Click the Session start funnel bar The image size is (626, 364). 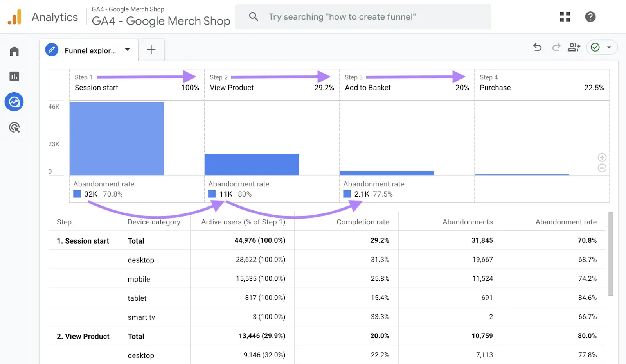pyautogui.click(x=117, y=138)
